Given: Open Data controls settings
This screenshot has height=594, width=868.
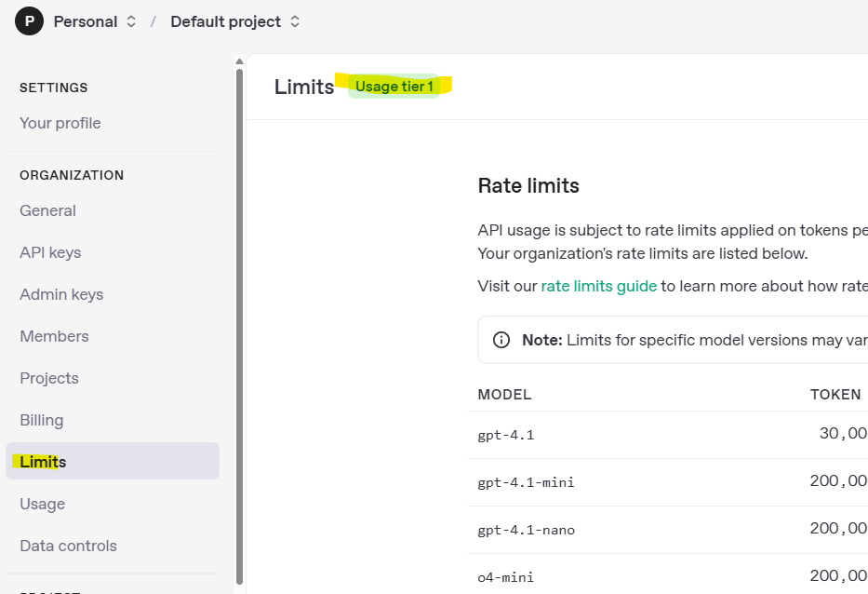Looking at the screenshot, I should click(68, 546).
